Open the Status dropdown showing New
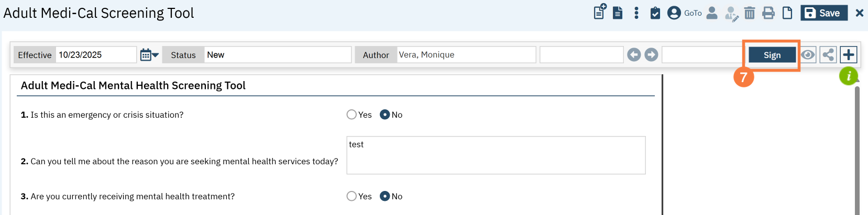This screenshot has height=215, width=868. pos(277,55)
